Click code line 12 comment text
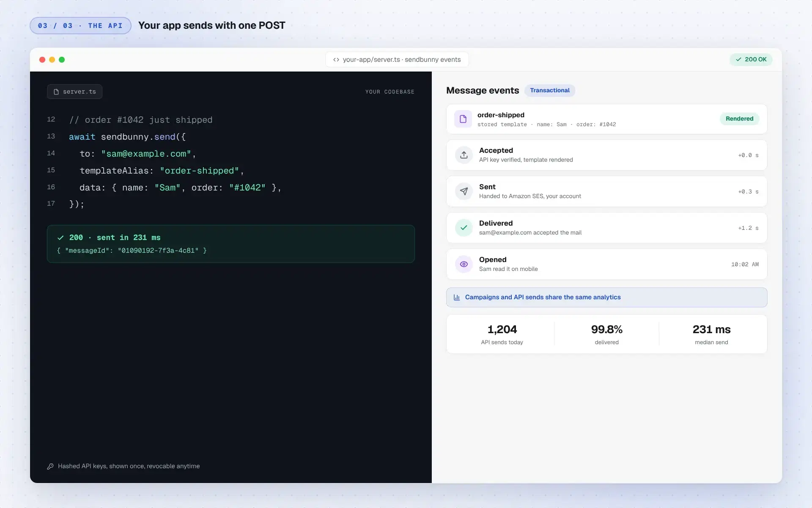This screenshot has width=812, height=508. click(141, 120)
